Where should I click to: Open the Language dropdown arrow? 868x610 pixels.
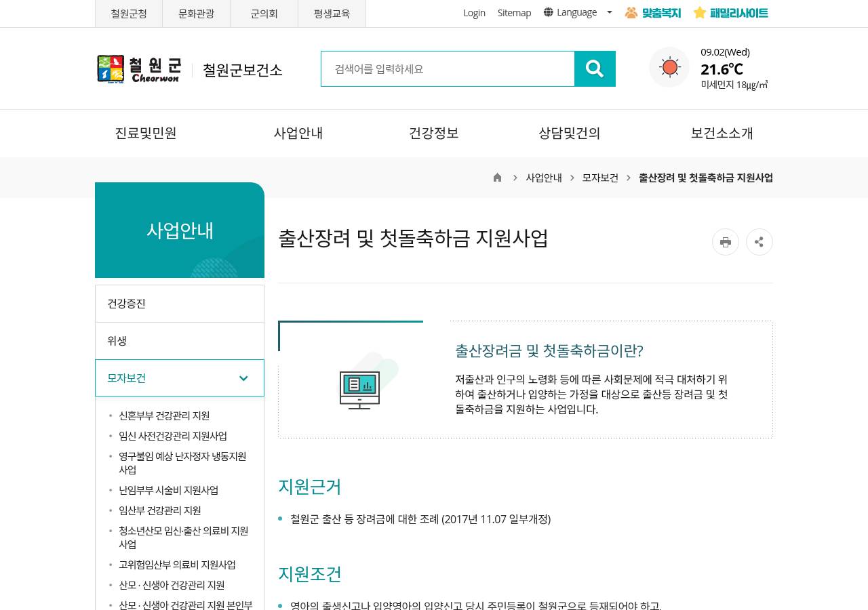[609, 12]
